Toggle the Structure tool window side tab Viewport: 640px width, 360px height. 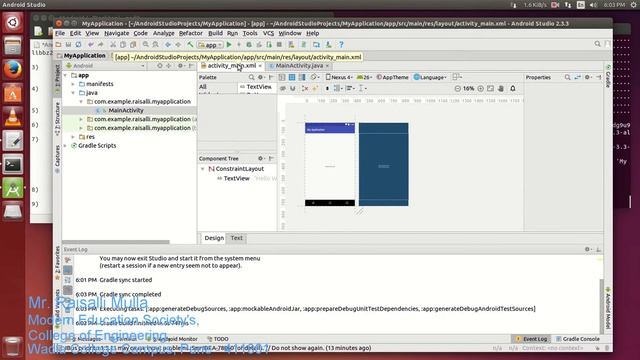click(58, 118)
